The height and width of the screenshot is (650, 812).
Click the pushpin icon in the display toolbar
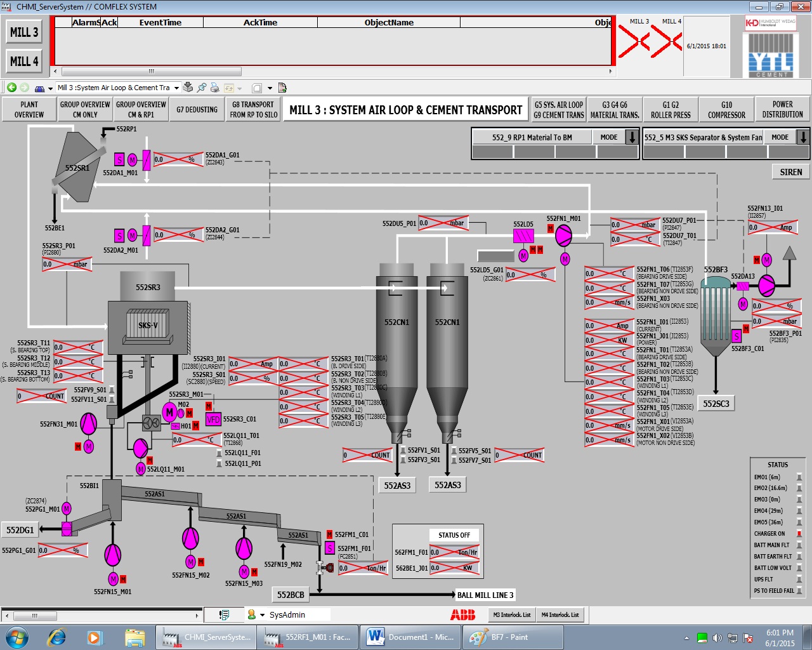[202, 88]
